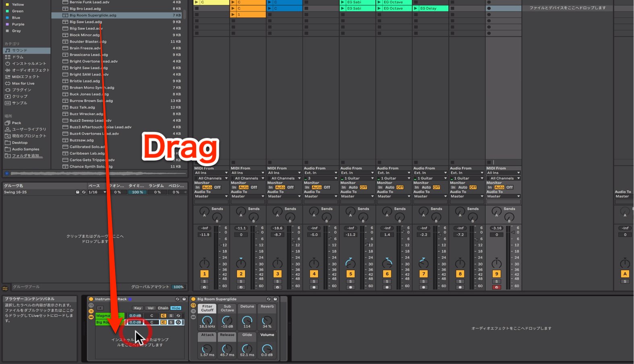The height and width of the screenshot is (364, 634).
Task: Open the サンプル browser category
Action: (16, 103)
